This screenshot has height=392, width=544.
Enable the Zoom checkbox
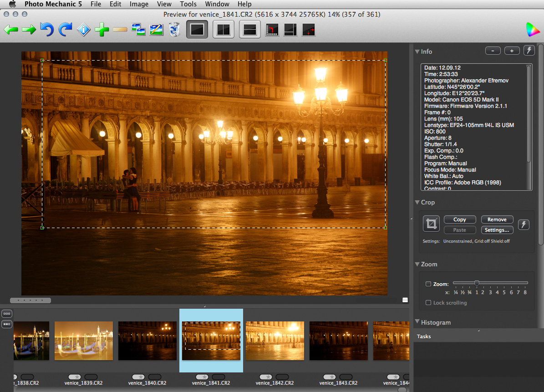[428, 284]
